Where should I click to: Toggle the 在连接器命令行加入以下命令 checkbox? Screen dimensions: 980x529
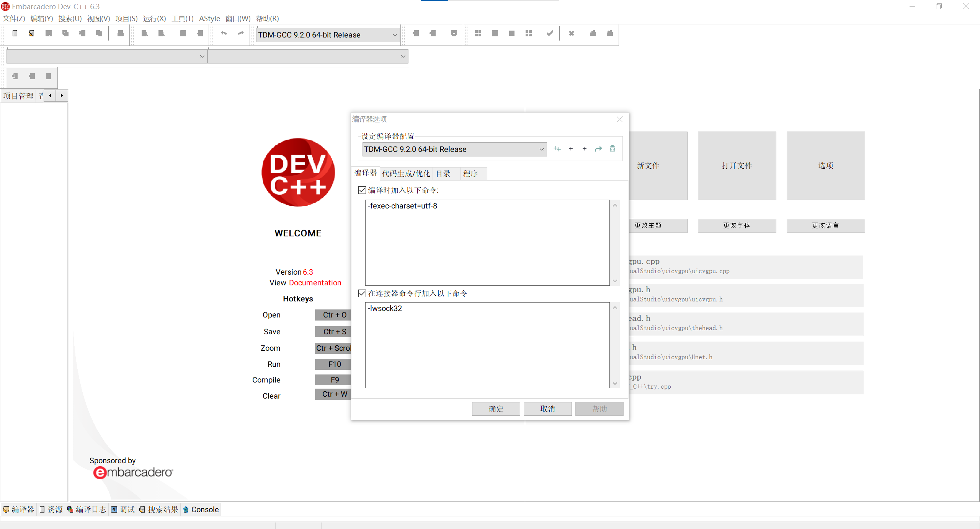pyautogui.click(x=362, y=293)
